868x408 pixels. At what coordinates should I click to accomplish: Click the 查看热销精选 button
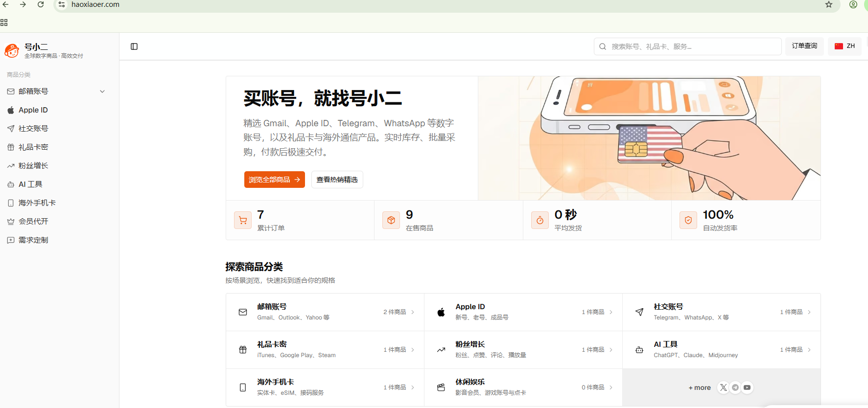coord(337,180)
